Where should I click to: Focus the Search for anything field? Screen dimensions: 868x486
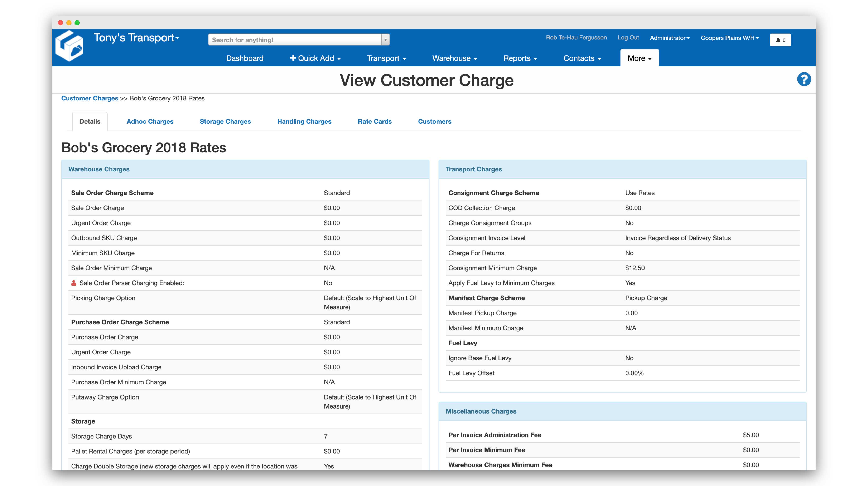coord(295,40)
